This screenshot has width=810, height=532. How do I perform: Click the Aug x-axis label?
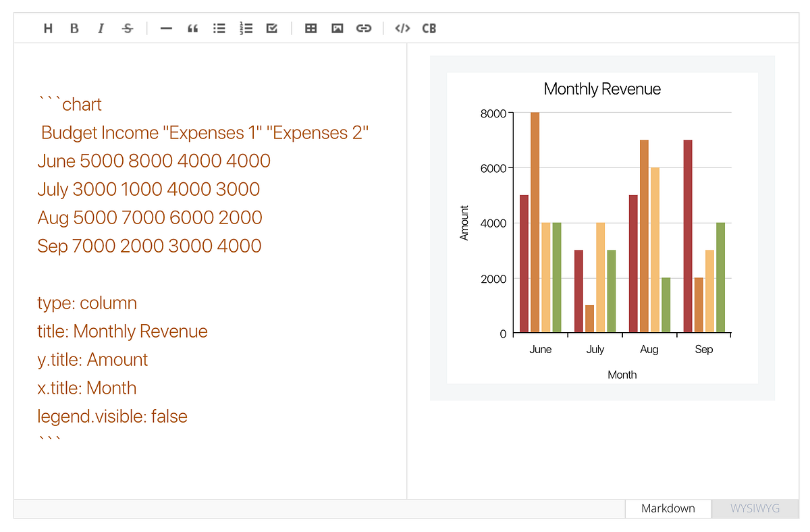[x=649, y=350]
